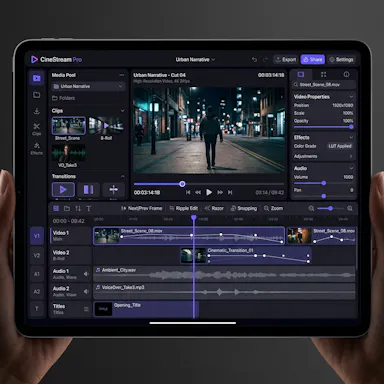Image resolution: width=384 pixels, height=384 pixels.
Task: Select the B-Roll clip thumbnail
Action: pos(106,126)
